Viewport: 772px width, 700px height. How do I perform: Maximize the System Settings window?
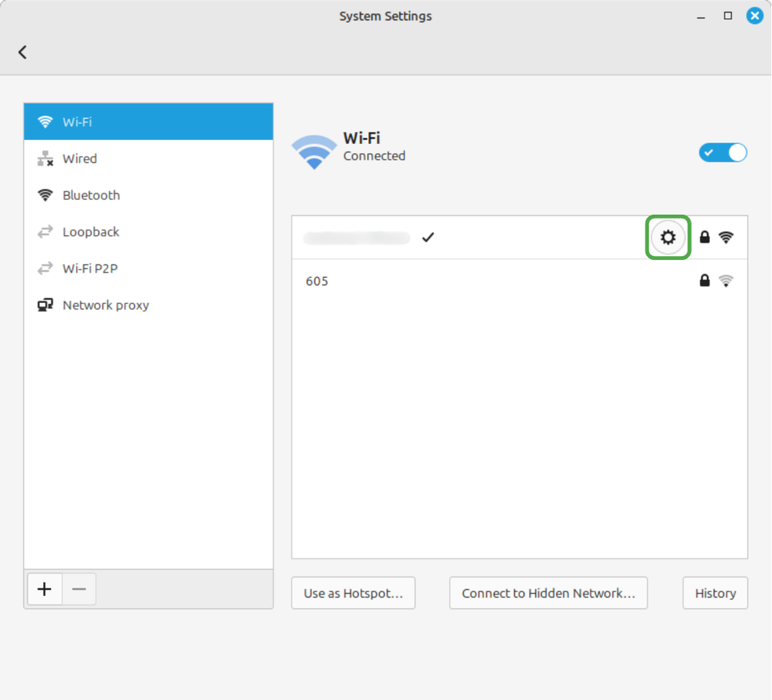point(728,16)
